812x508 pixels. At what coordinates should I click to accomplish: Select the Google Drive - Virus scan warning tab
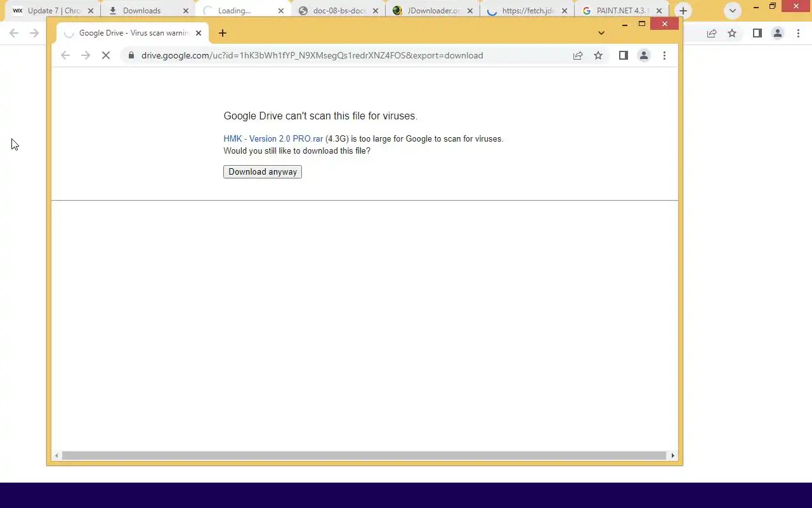click(x=133, y=33)
